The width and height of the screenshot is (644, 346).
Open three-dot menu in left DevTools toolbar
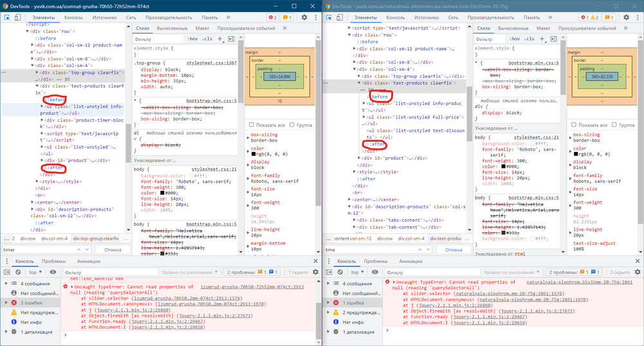[x=316, y=17]
